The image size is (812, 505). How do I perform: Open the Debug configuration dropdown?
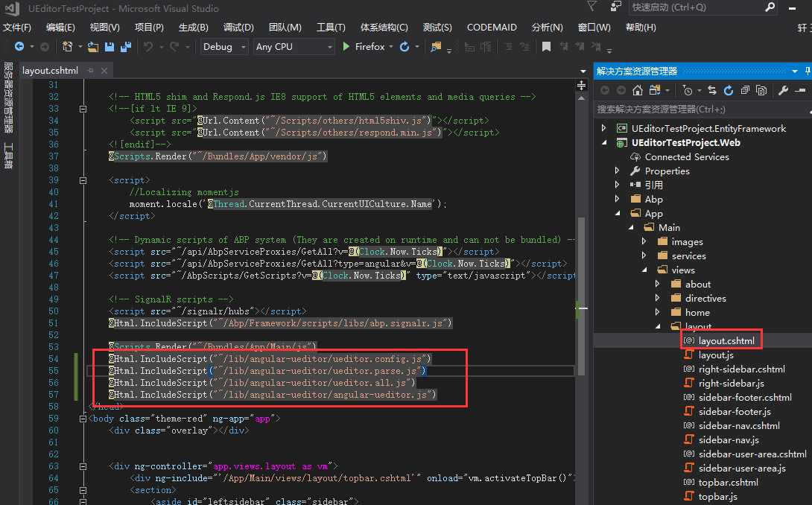pos(224,47)
